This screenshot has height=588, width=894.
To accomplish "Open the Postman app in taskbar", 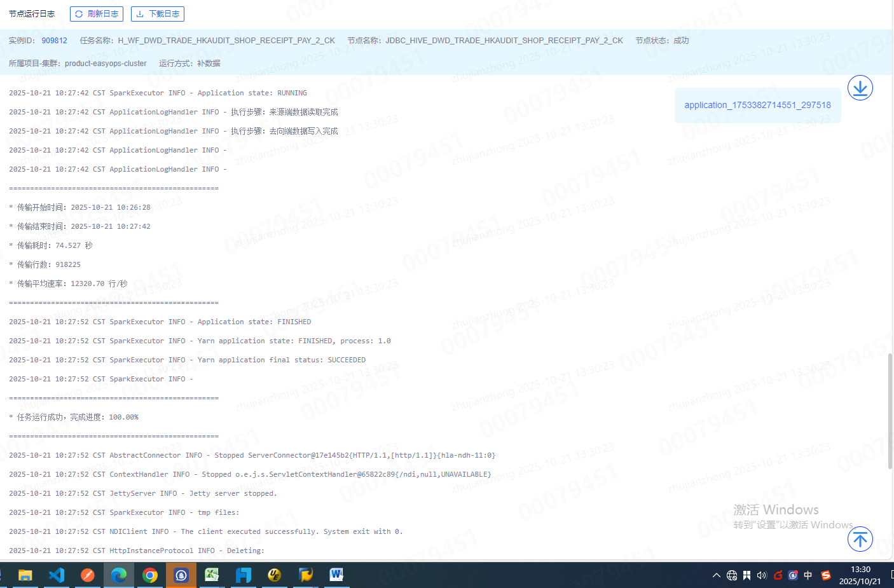I will [88, 575].
